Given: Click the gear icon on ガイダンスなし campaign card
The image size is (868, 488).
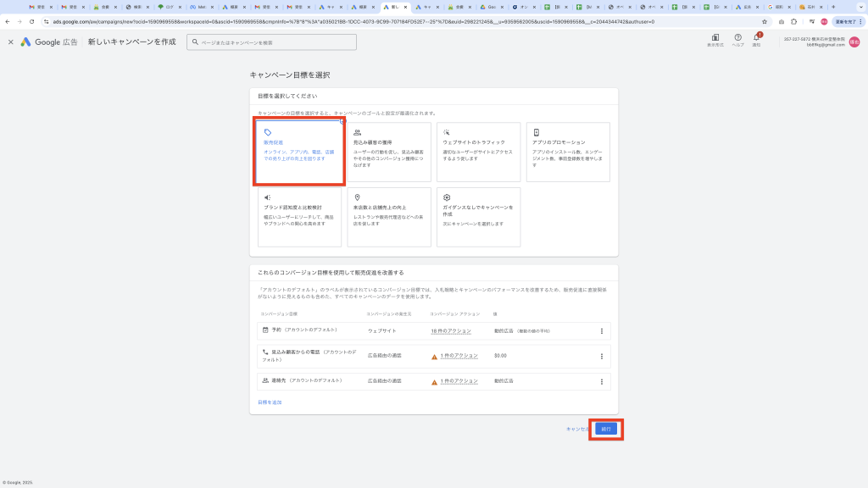Looking at the screenshot, I should 447,197.
